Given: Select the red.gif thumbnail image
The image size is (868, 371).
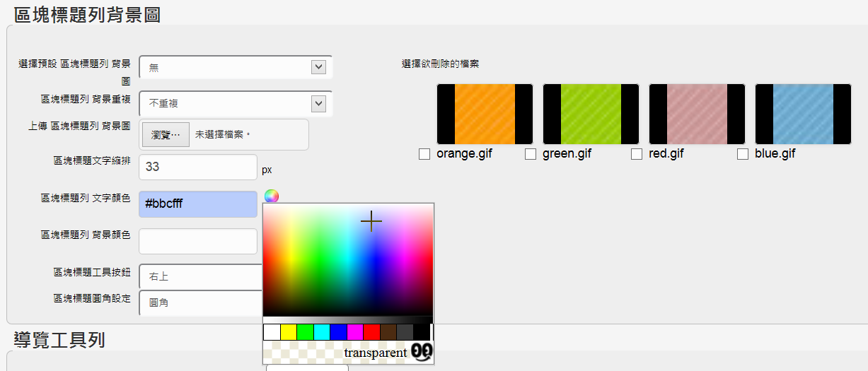Looking at the screenshot, I should (x=697, y=114).
